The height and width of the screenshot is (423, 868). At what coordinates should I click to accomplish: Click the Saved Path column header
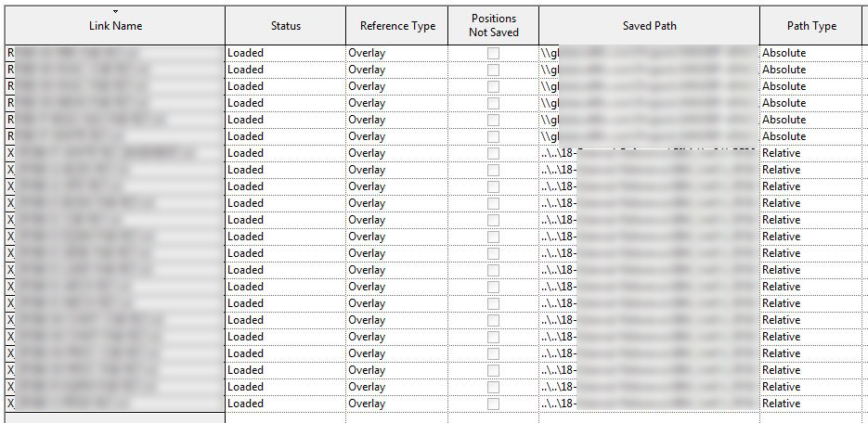pos(649,25)
